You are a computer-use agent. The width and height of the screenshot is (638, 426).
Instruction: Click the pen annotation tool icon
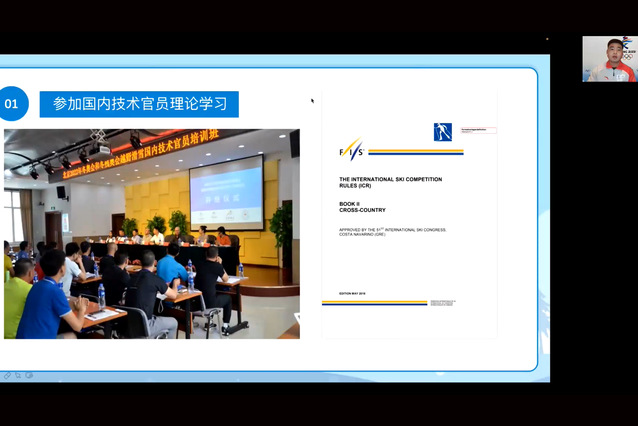8,375
